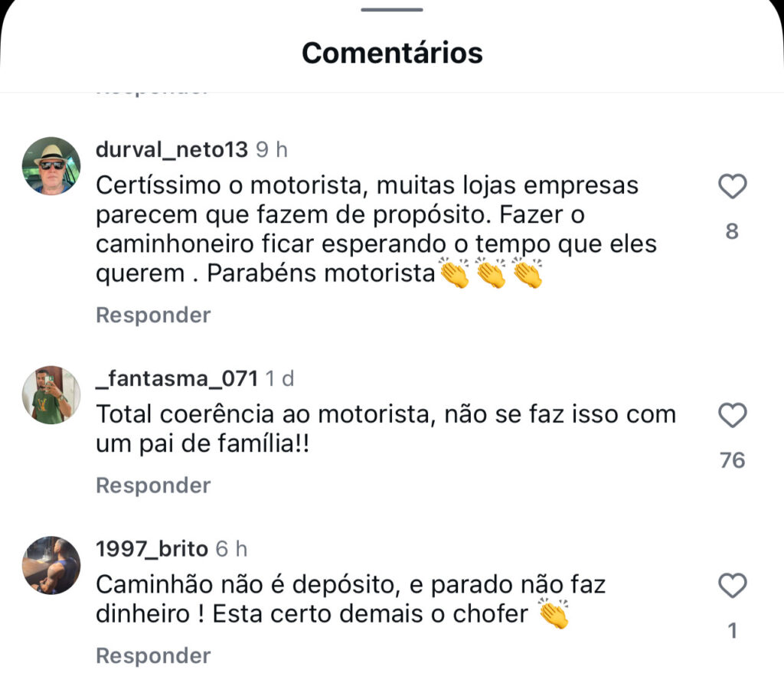Select the "Certíssimo o motorista" comment text
Image resolution: width=784 pixels, height=696 pixels.
click(367, 230)
